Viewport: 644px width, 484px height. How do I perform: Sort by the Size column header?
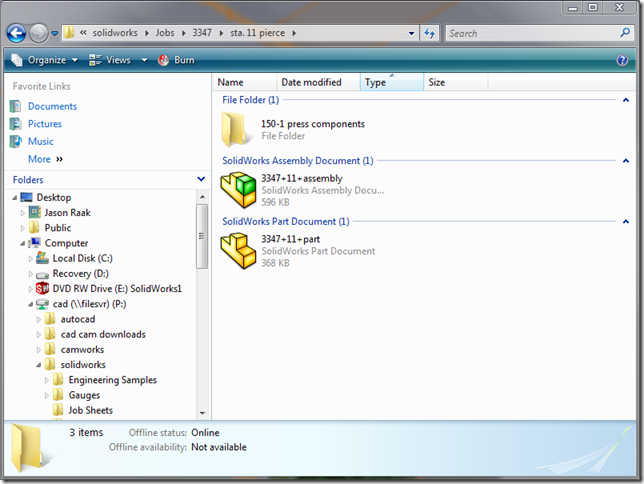point(456,83)
